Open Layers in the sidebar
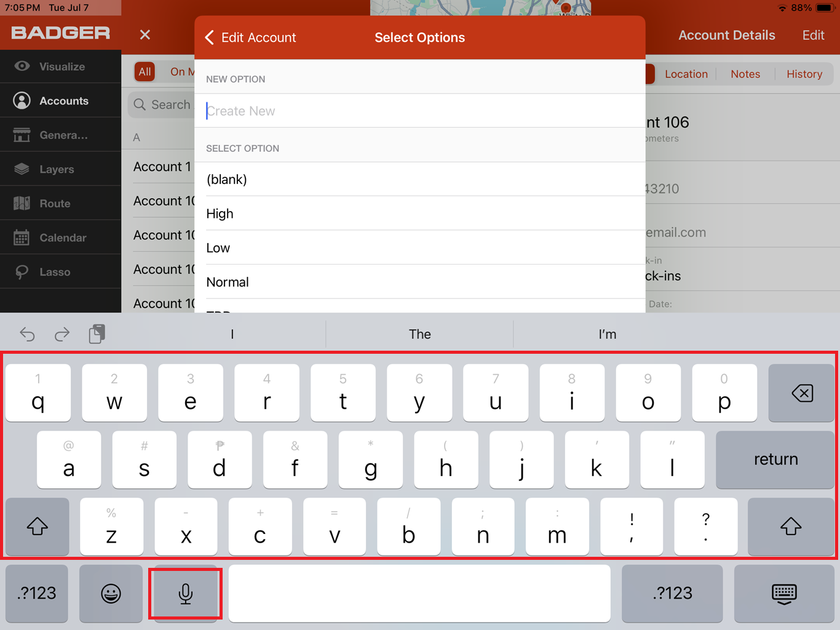 [61, 169]
